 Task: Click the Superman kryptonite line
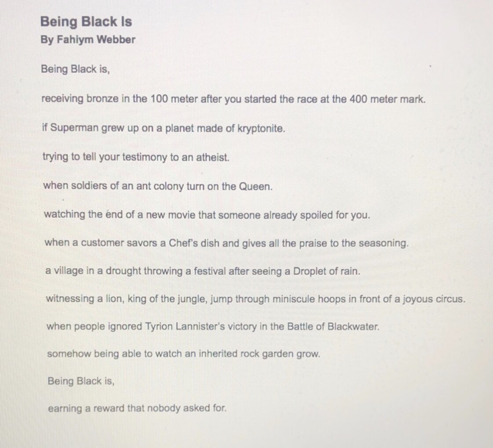tap(163, 128)
